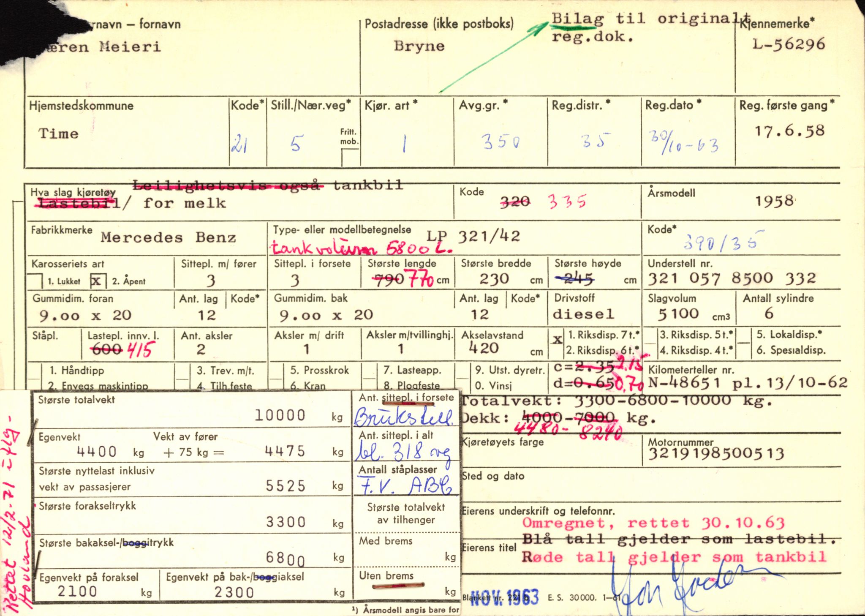865x616 pixels.
Task: Click red text 'Omregnet, rettet 30.10.63'
Action: 653,523
